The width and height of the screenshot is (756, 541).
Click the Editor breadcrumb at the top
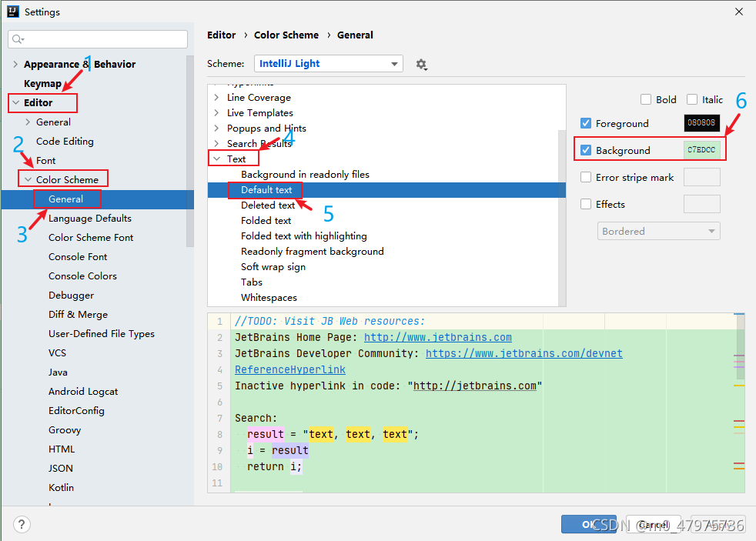point(221,35)
